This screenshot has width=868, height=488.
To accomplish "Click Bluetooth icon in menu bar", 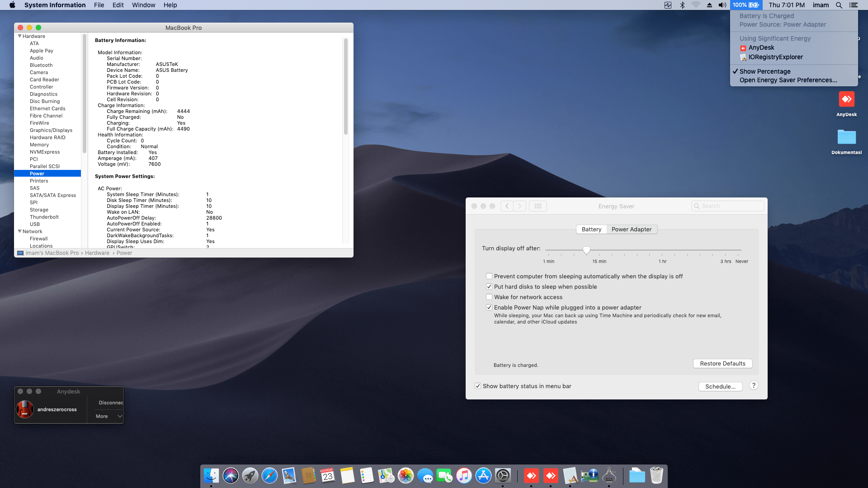I will pyautogui.click(x=682, y=5).
